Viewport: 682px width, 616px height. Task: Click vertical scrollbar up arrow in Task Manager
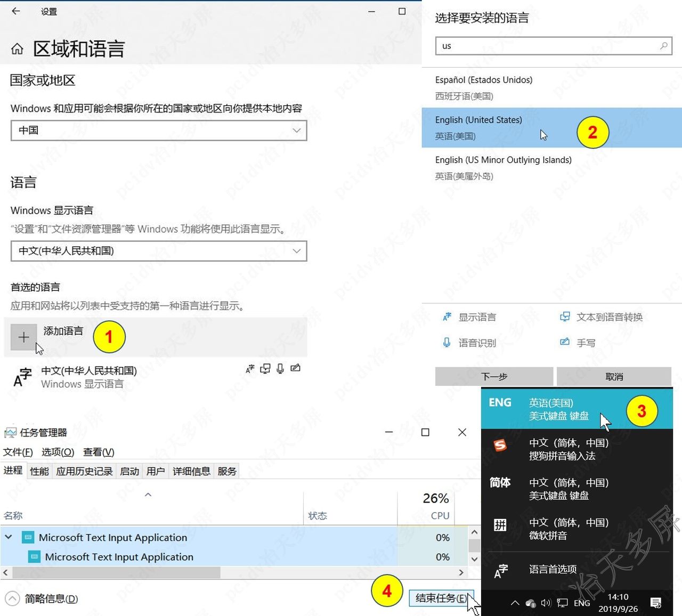474,532
